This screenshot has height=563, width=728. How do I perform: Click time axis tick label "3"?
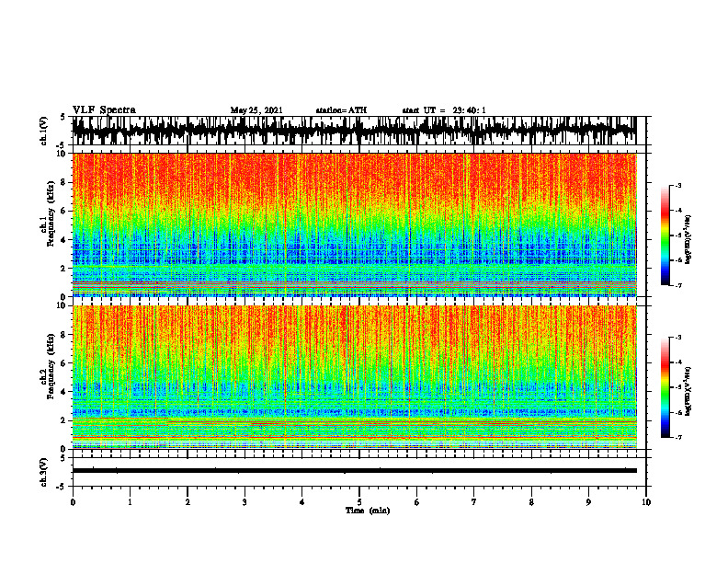[245, 502]
